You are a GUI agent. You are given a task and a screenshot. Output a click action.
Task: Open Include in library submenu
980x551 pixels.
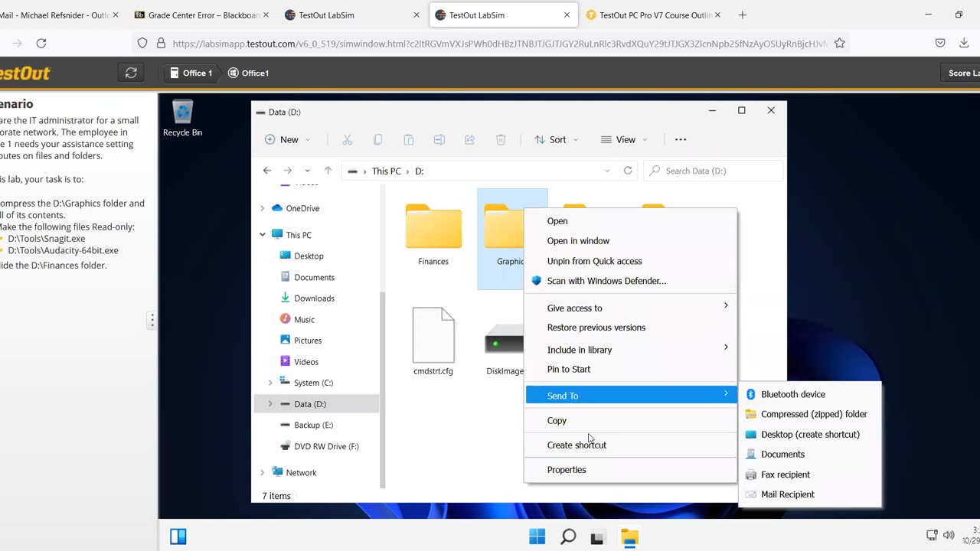pyautogui.click(x=630, y=350)
